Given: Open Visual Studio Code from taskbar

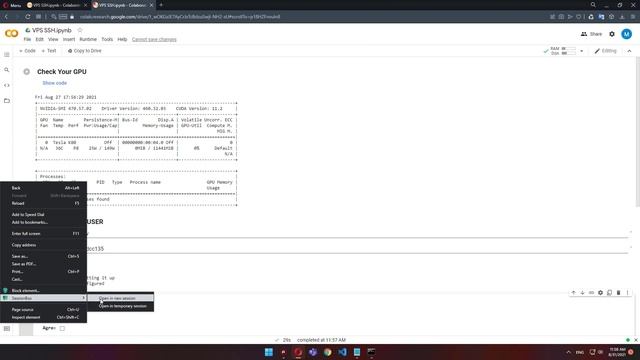Looking at the screenshot, I should click(342, 352).
